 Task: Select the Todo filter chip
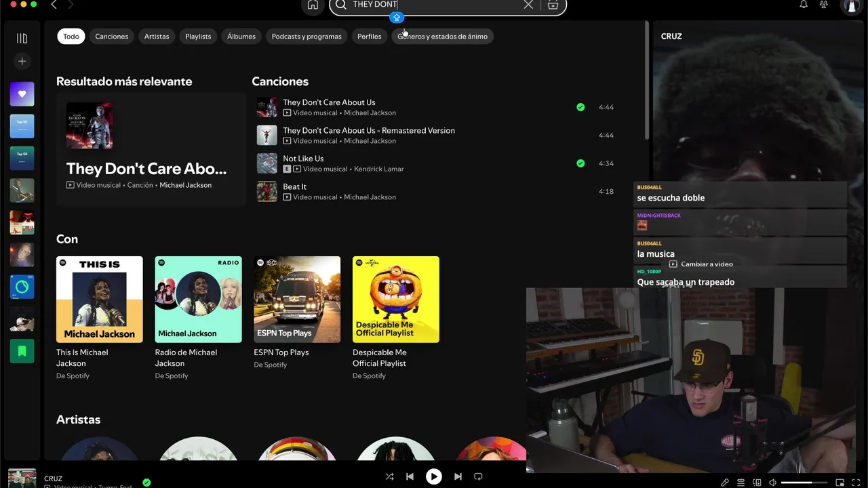click(71, 37)
